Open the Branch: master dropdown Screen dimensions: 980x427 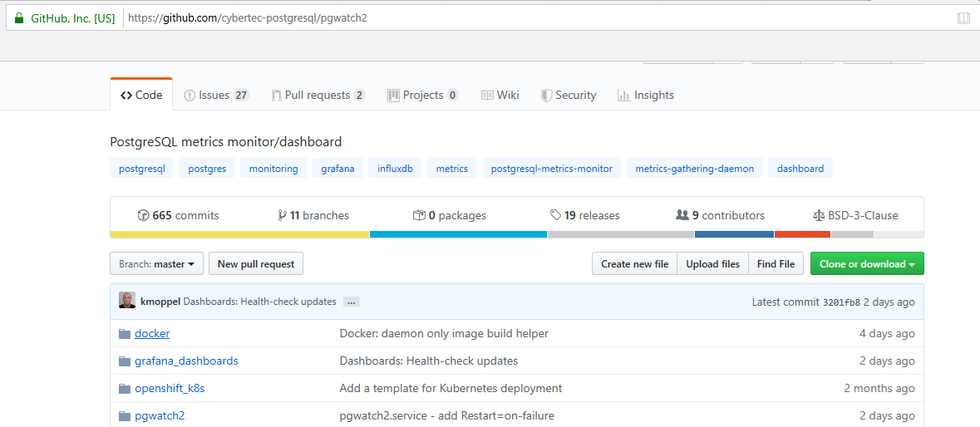pyautogui.click(x=156, y=264)
